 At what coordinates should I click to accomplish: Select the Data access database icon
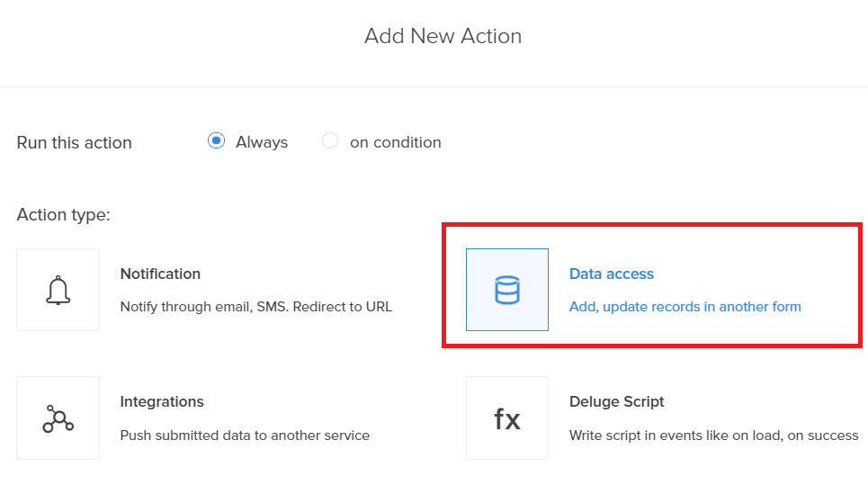pos(507,290)
